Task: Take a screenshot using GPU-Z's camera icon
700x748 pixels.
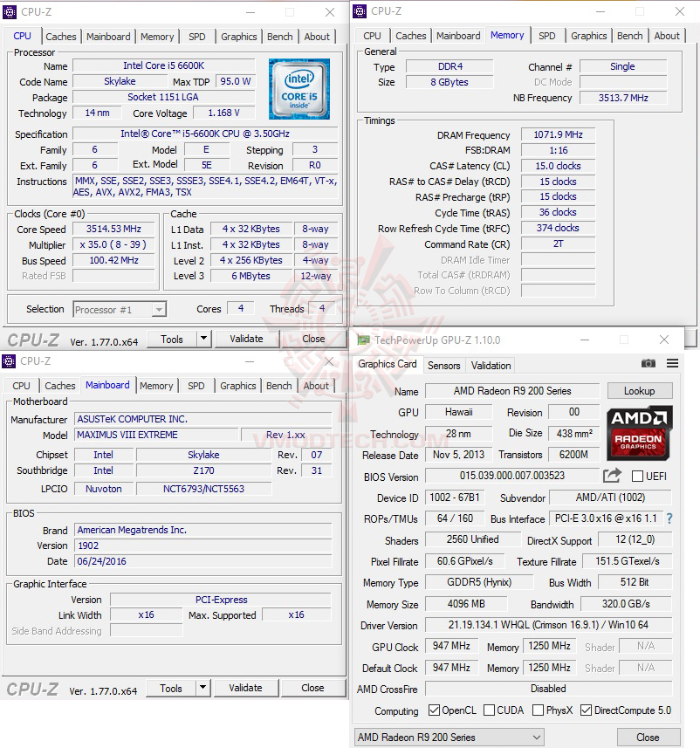Action: 649,364
